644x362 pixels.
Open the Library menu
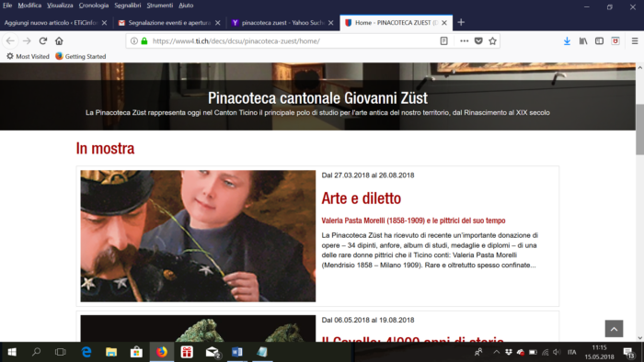(x=583, y=41)
